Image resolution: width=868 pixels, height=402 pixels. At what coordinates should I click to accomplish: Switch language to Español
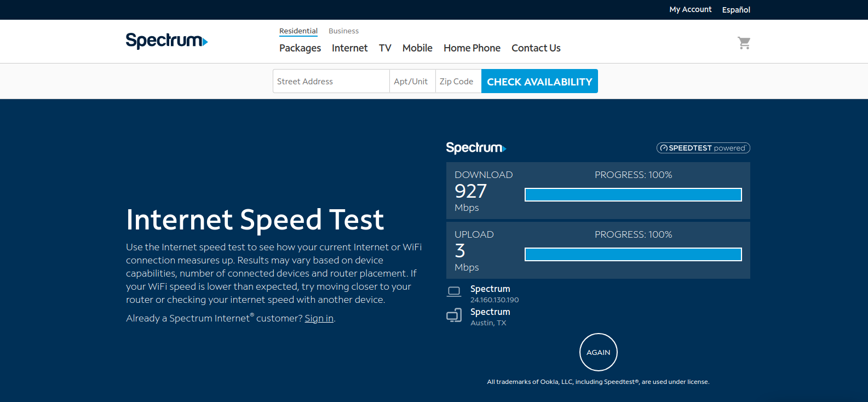pyautogui.click(x=736, y=10)
